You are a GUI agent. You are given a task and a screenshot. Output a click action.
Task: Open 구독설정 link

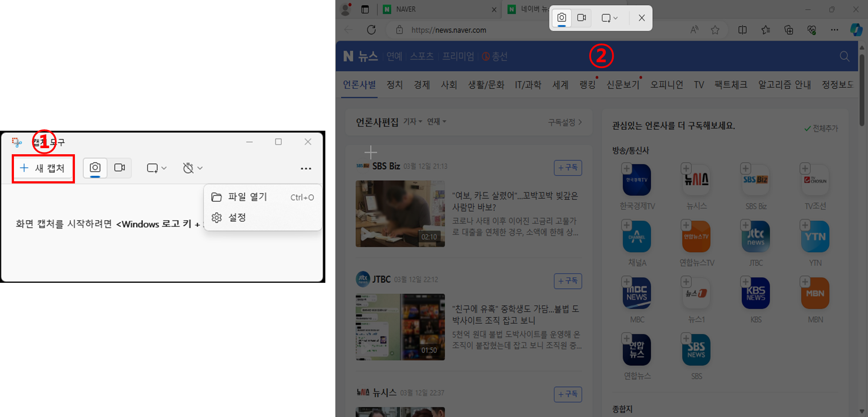(565, 122)
